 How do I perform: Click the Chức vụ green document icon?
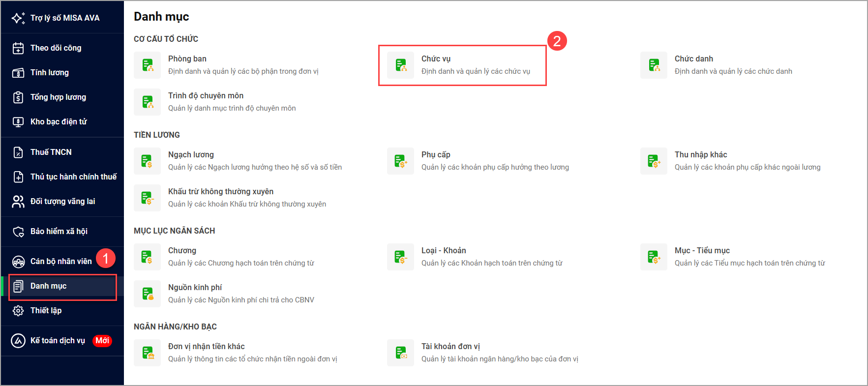[x=400, y=65]
